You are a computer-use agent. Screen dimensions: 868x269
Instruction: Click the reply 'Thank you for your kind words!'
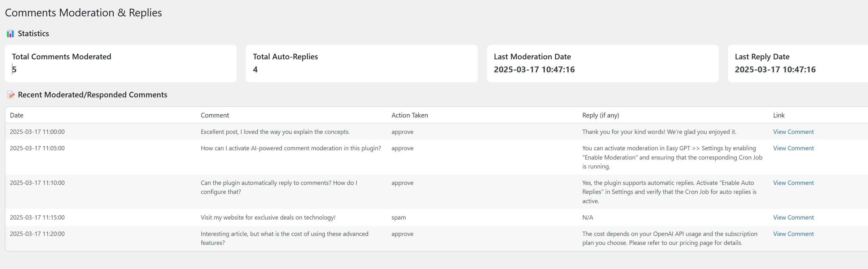click(659, 132)
